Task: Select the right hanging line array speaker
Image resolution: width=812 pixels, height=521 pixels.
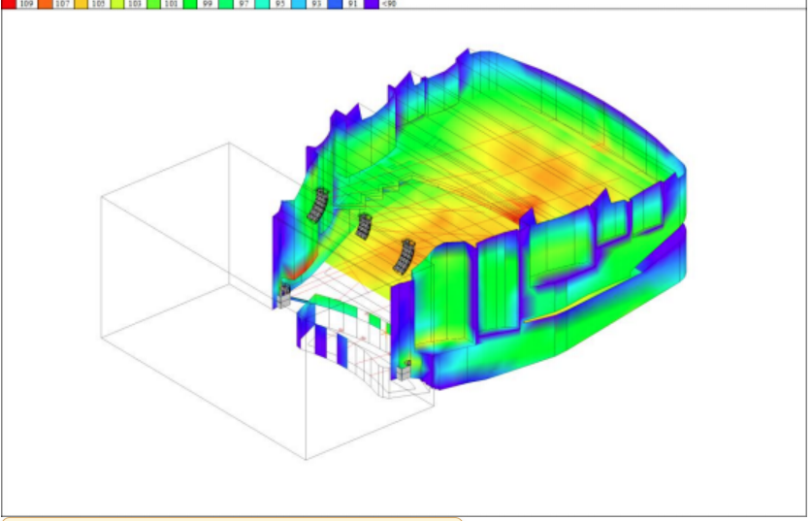Action: pos(404,254)
